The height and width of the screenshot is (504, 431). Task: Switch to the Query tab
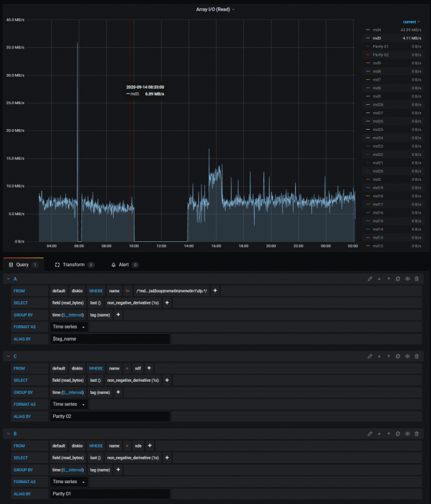pos(23,265)
